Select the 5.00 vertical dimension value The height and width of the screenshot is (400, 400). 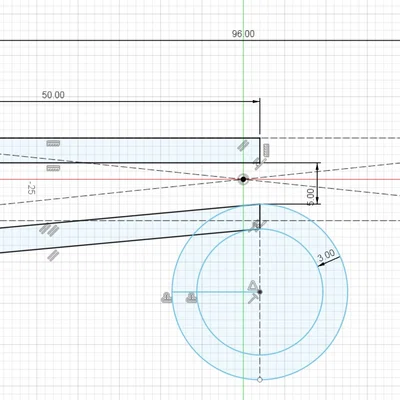(x=310, y=197)
